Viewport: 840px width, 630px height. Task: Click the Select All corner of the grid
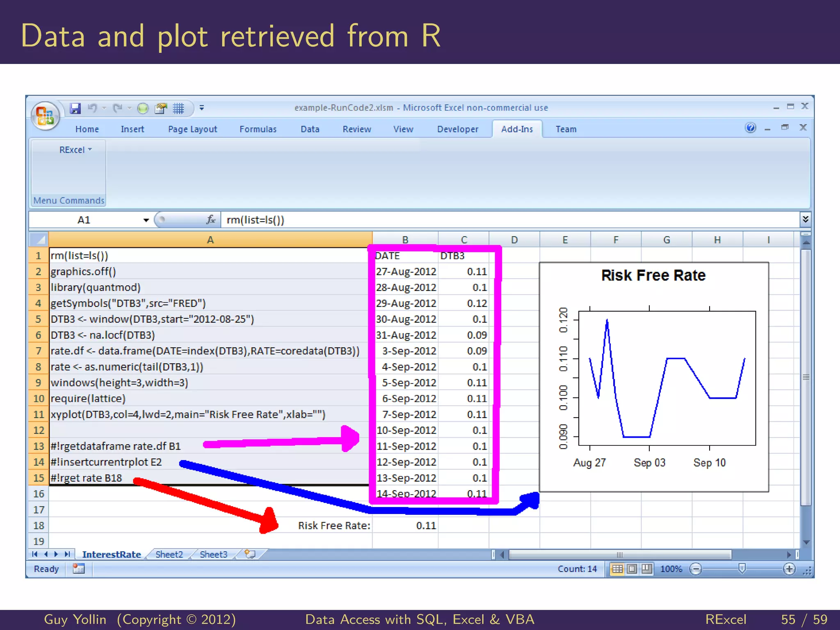tap(39, 240)
